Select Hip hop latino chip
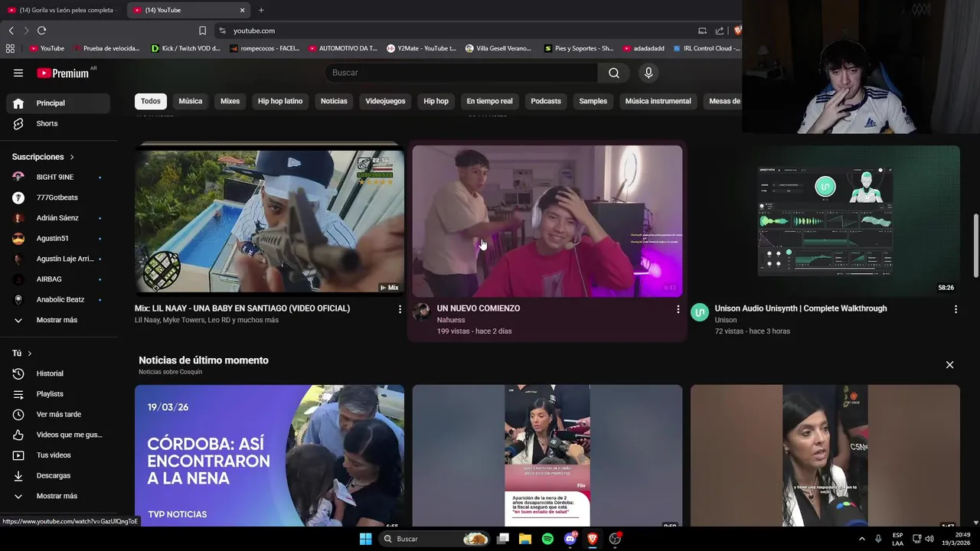This screenshot has width=980, height=551. [x=280, y=101]
